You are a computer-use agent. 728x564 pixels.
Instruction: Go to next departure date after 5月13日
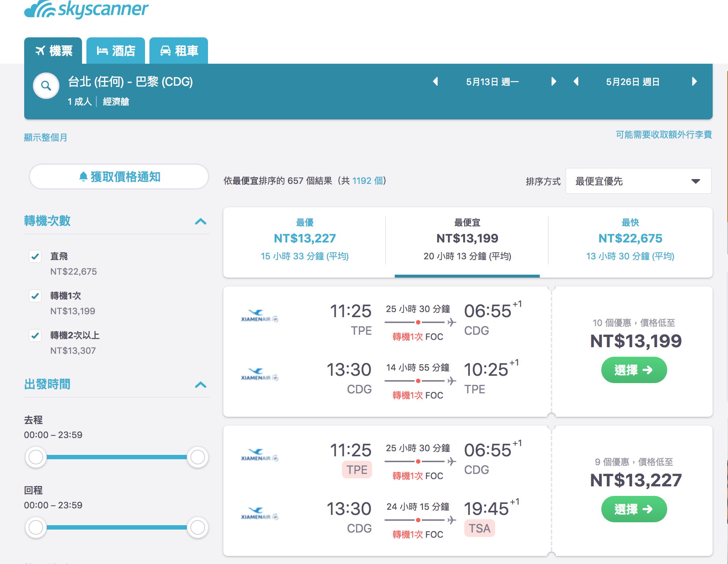click(554, 81)
